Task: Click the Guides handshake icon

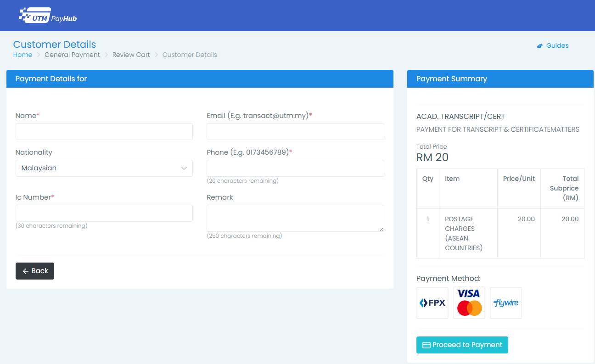Action: [x=540, y=46]
